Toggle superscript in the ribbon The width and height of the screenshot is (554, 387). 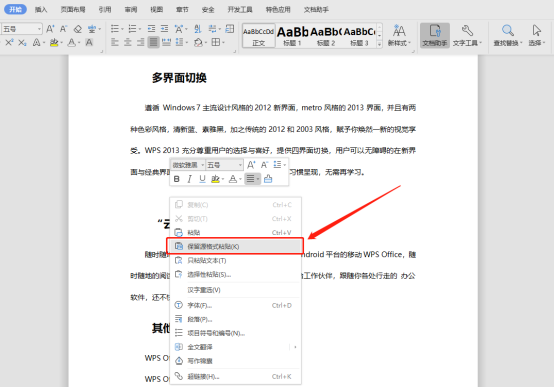(9, 43)
